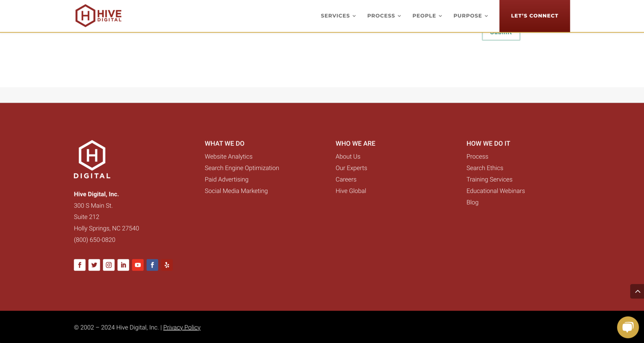
Task: Expand the Services dropdown menu
Action: point(338,16)
